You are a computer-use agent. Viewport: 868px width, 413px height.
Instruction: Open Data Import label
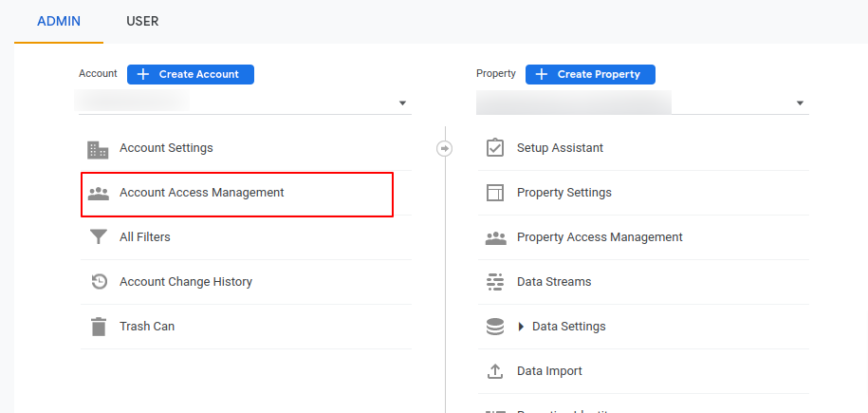pyautogui.click(x=549, y=371)
